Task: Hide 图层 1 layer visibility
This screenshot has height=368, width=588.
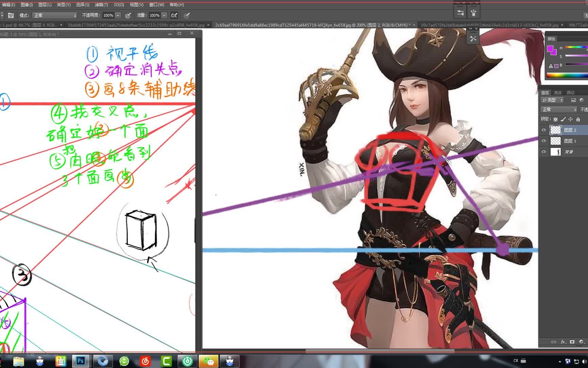Action: [544, 141]
